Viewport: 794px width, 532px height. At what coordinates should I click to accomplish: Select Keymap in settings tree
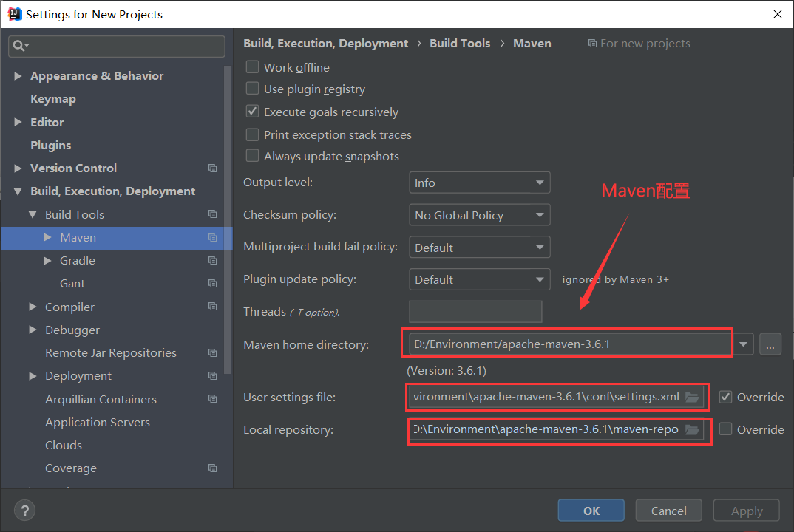53,99
